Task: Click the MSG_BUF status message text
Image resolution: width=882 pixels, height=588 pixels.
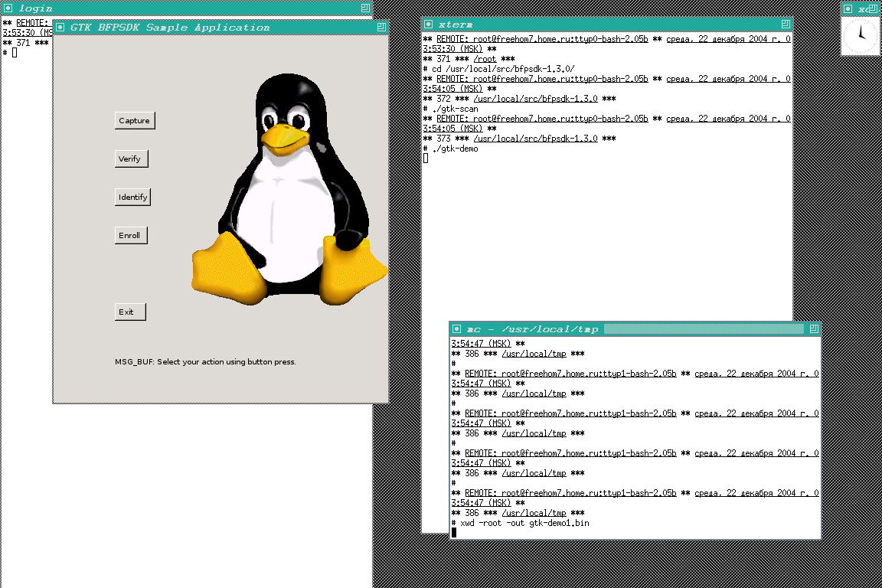Action: point(205,361)
